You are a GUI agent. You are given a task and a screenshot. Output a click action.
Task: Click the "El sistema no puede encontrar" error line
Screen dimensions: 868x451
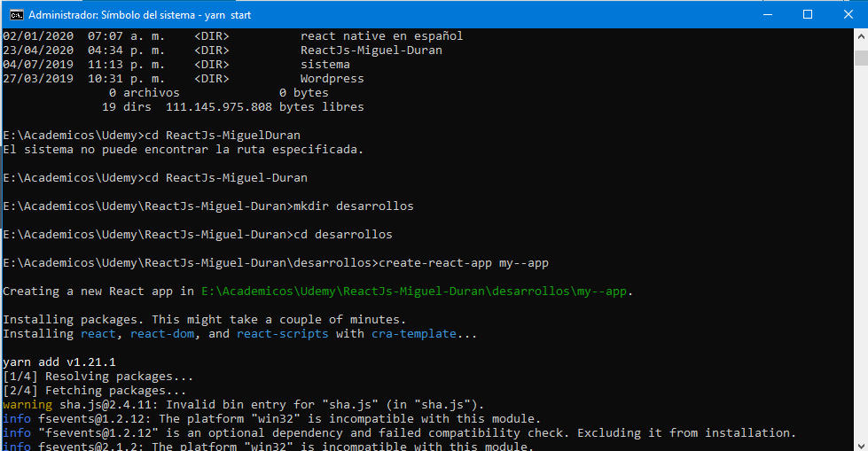(184, 150)
